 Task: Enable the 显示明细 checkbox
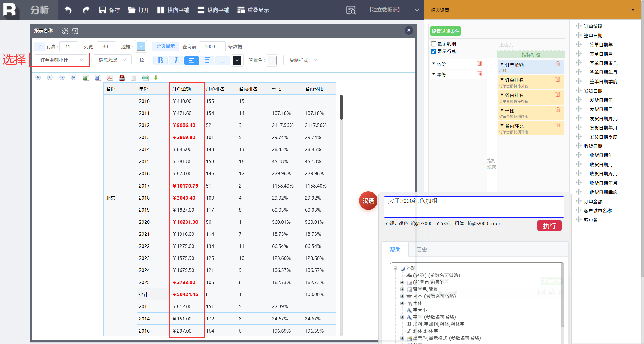[434, 44]
